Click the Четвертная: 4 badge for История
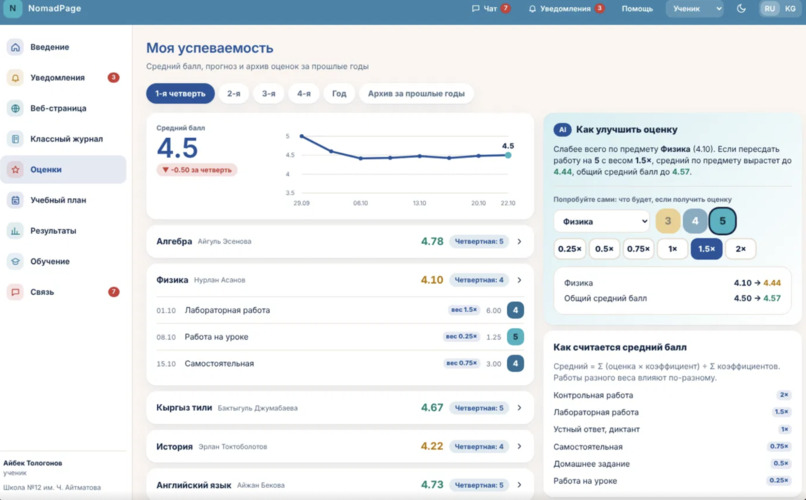Viewport: 806px width, 500px height. coord(479,447)
